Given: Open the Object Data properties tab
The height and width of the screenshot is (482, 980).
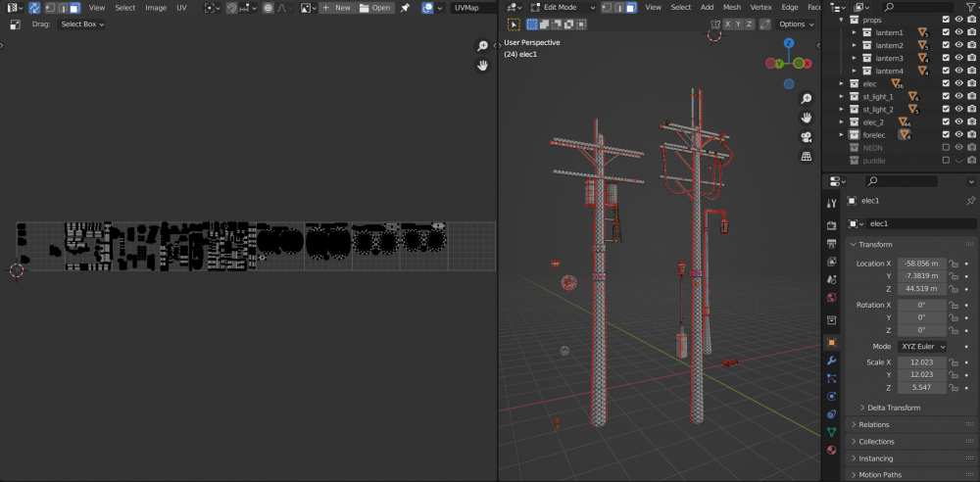Looking at the screenshot, I should point(831,431).
